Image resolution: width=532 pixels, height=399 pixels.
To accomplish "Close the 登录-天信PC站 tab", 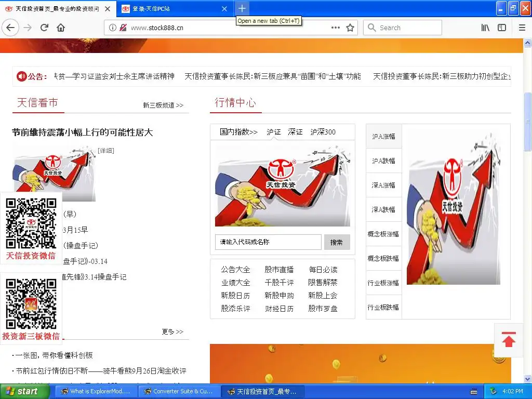I will point(224,9).
